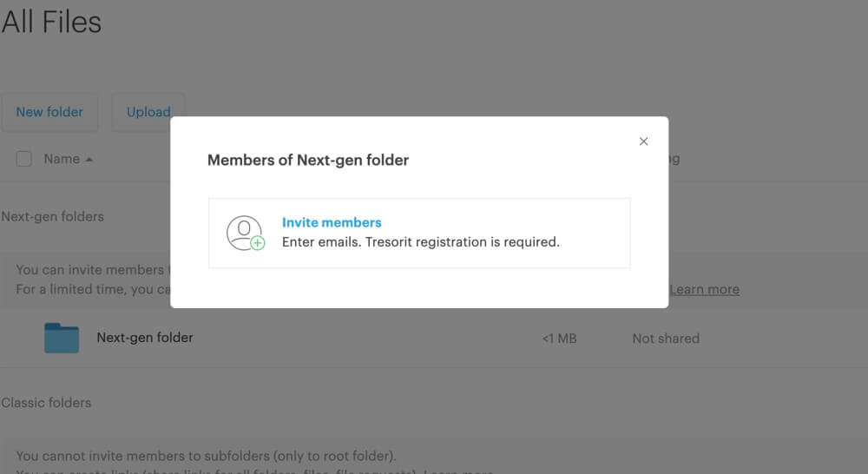Click the <1 MB size value
868x474 pixels.
(x=559, y=339)
